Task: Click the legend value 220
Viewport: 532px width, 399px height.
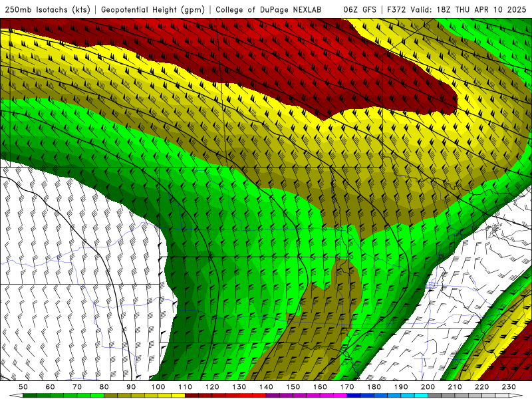Action: pyautogui.click(x=481, y=387)
